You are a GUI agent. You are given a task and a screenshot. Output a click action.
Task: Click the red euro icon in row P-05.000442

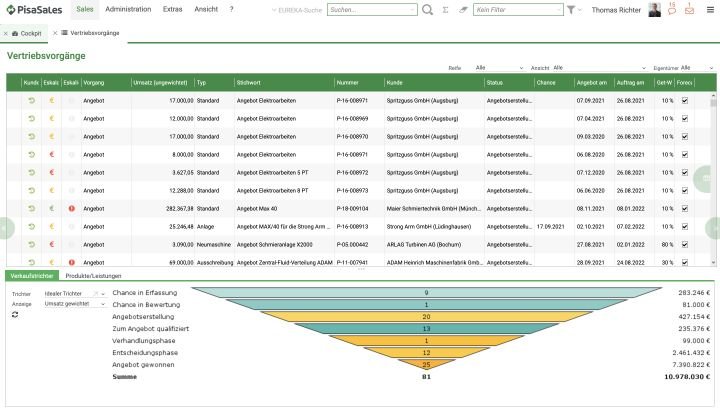point(51,245)
